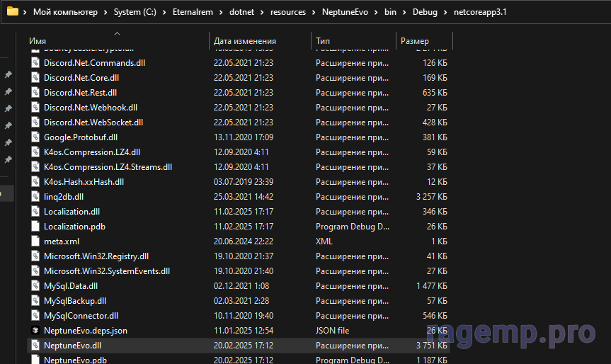Click the MySql.Data.dll file icon
The width and height of the screenshot is (611, 364).
[x=35, y=285]
